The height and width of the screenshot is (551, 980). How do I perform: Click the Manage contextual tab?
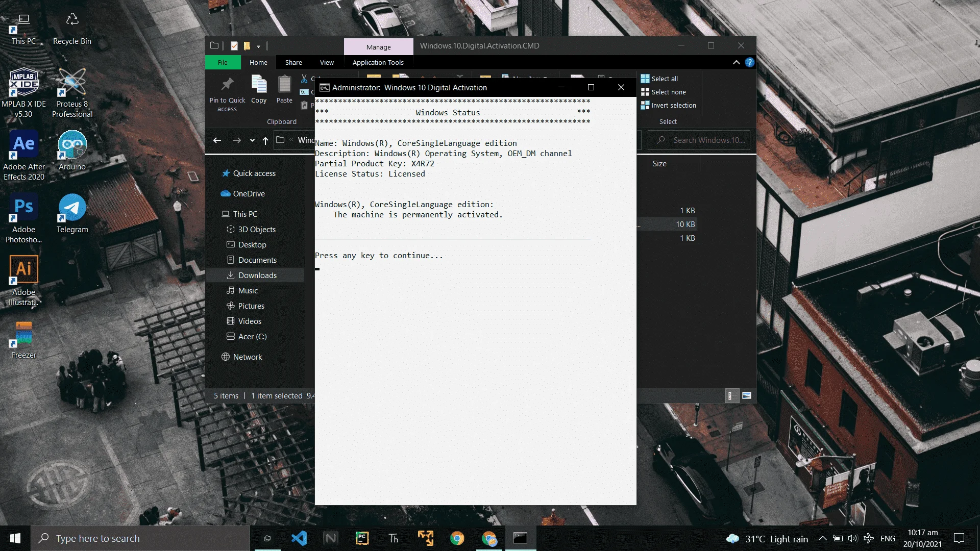[379, 46]
